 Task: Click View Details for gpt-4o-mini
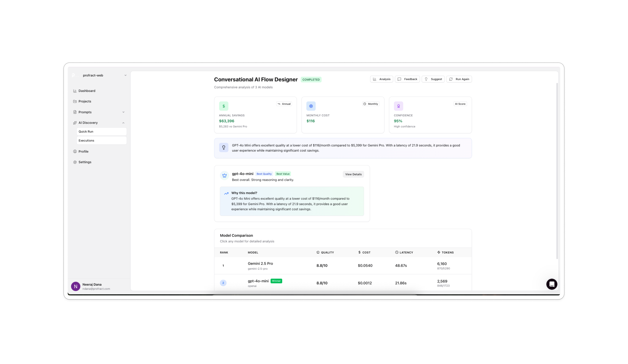tap(353, 174)
